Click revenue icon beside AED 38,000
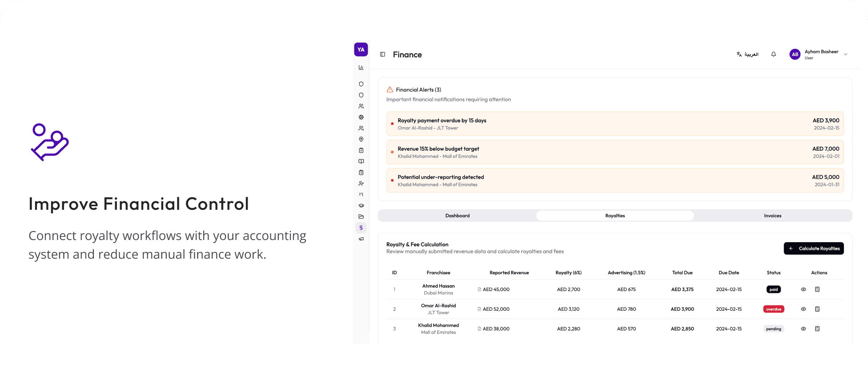Image resolution: width=868 pixels, height=384 pixels. (x=479, y=329)
